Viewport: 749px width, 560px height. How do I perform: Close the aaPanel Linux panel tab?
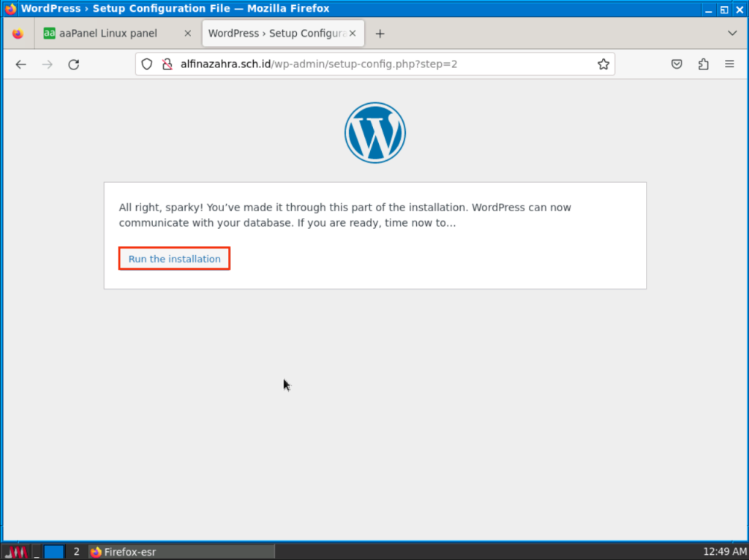187,34
